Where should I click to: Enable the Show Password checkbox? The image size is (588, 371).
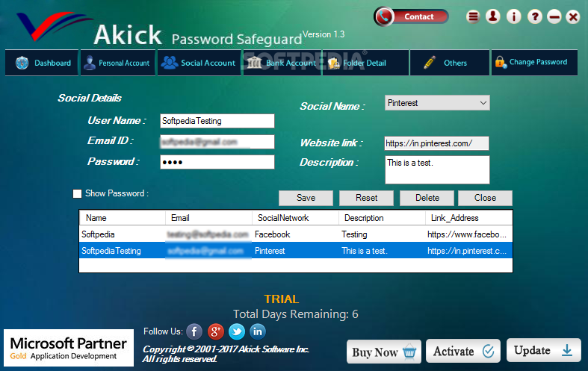[77, 193]
